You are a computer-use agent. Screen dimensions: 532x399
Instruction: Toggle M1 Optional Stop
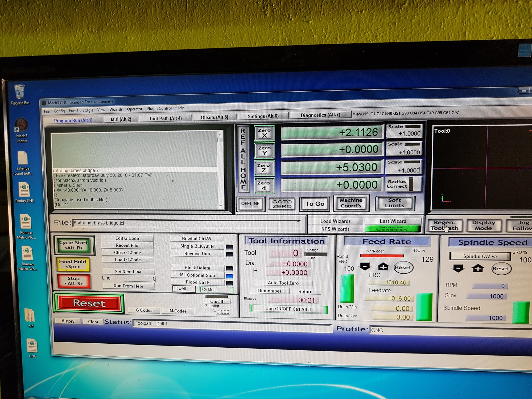[197, 275]
